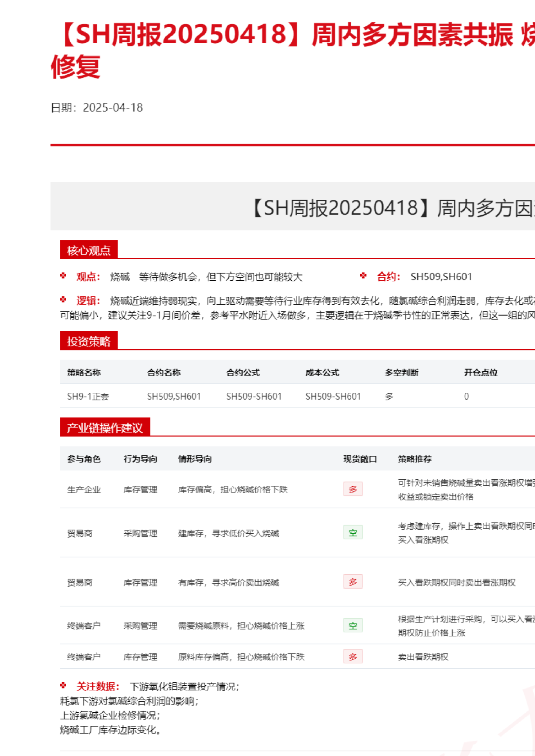The width and height of the screenshot is (535, 756).
Task: Click the 多 badge in 贸易商 库存管理 row
Action: click(353, 582)
